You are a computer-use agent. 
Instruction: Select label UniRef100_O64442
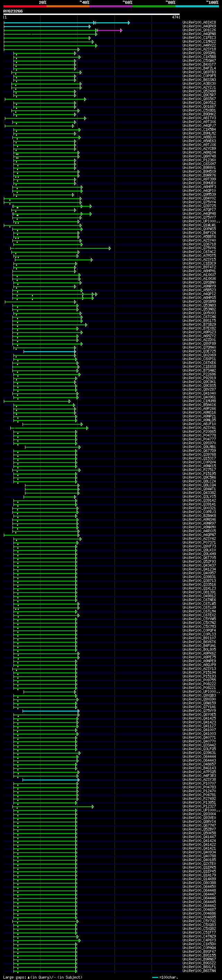tap(199, 906)
